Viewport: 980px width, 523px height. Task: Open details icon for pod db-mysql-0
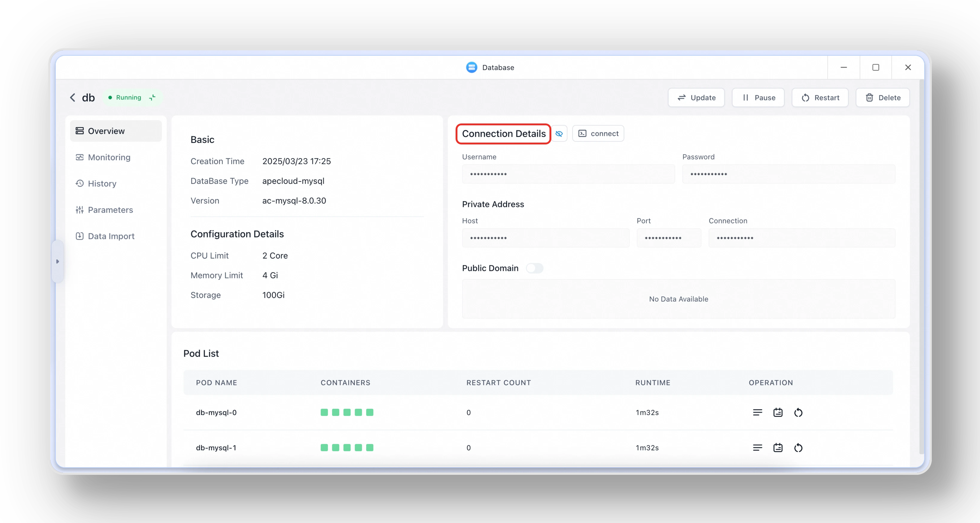pyautogui.click(x=778, y=412)
